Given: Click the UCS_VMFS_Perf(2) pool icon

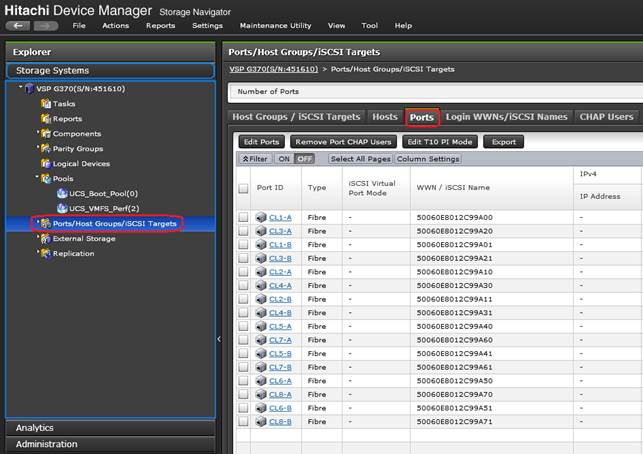Looking at the screenshot, I should point(62,208).
